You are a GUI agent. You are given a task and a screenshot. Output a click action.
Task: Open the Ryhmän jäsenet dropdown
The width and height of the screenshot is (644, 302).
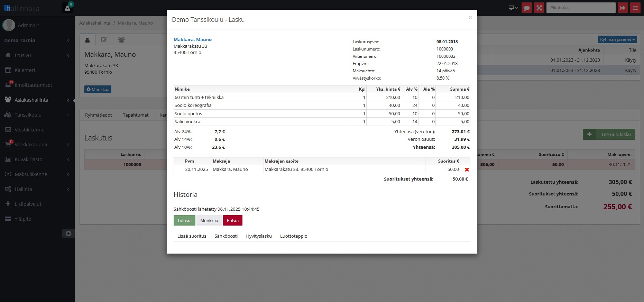tap(617, 39)
